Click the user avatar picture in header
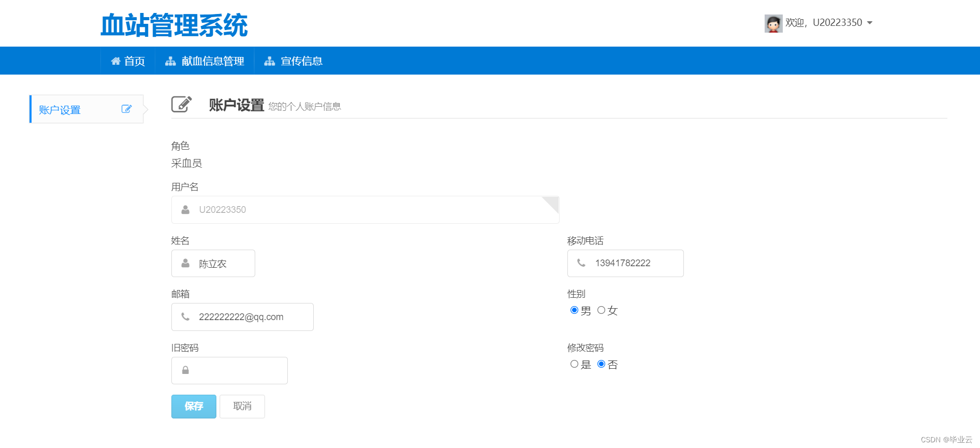 [773, 23]
